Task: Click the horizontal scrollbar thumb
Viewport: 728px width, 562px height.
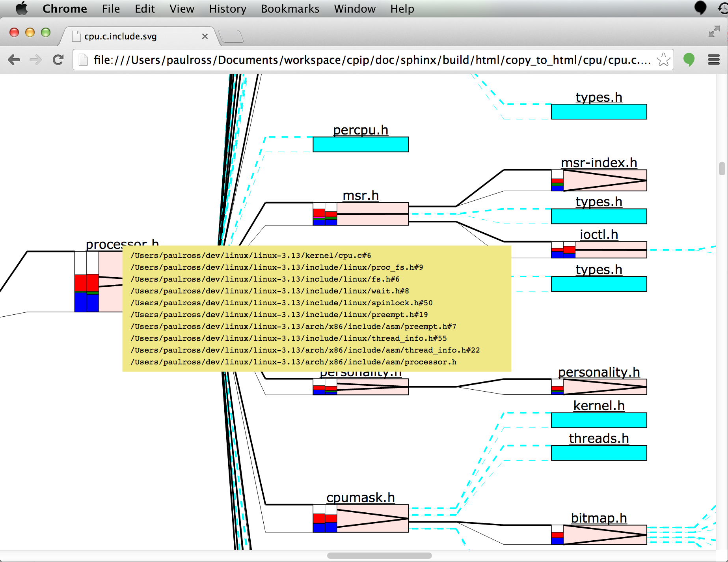Action: pyautogui.click(x=379, y=556)
